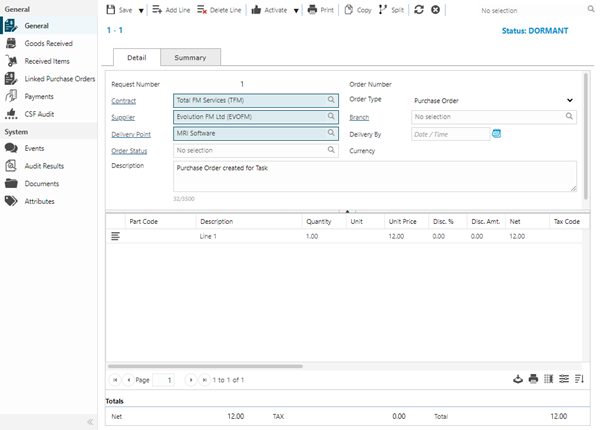
Task: Expand the Activate dropdown arrow
Action: click(x=296, y=10)
